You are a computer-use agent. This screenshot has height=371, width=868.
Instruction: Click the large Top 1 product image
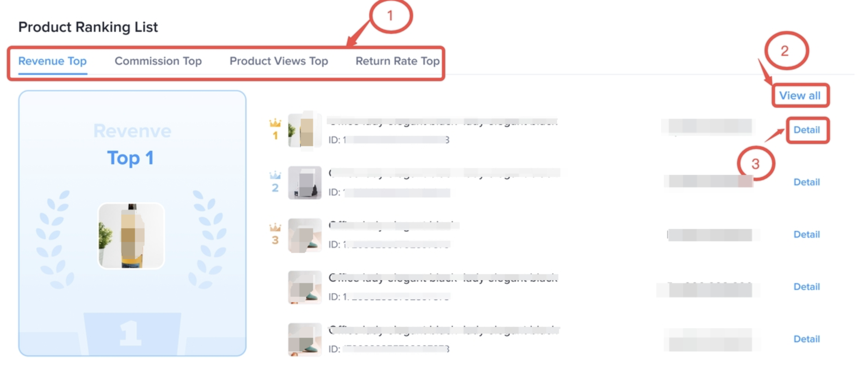pyautogui.click(x=131, y=236)
